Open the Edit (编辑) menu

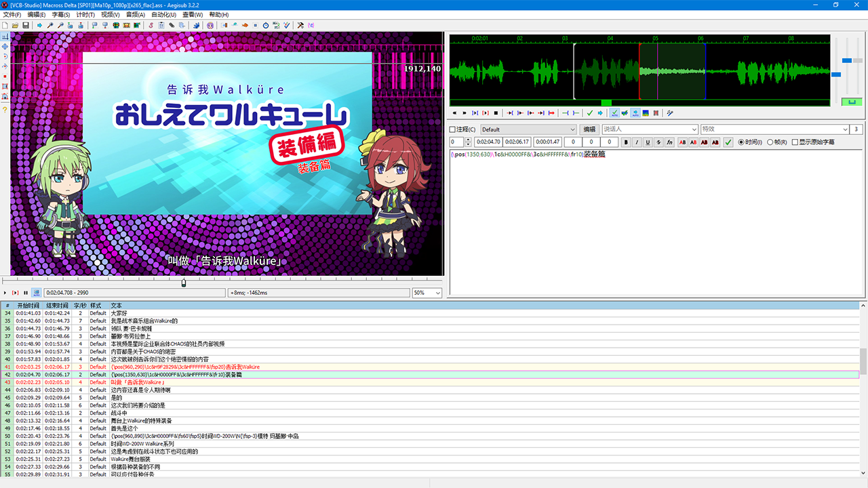(x=37, y=14)
